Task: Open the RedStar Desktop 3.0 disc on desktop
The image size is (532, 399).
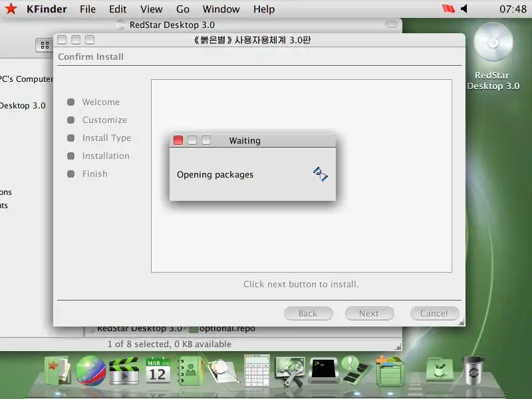Action: coord(493,43)
